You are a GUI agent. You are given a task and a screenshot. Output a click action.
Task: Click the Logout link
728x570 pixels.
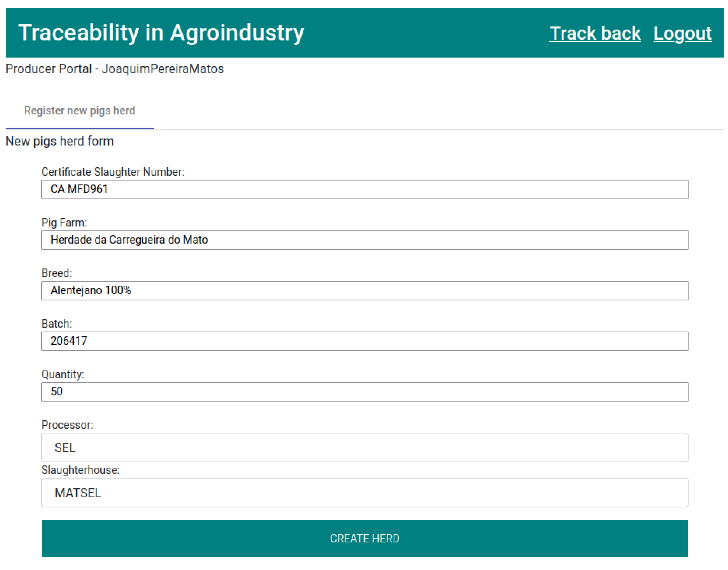682,33
